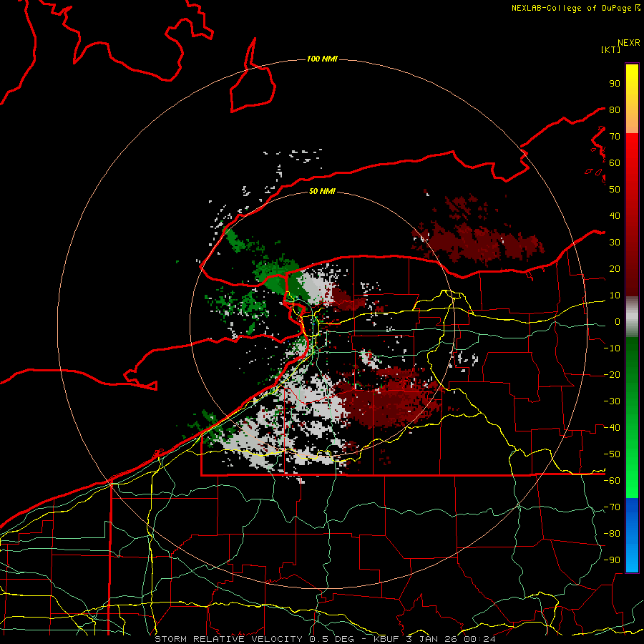Click the 0 legend value

pyautogui.click(x=618, y=321)
